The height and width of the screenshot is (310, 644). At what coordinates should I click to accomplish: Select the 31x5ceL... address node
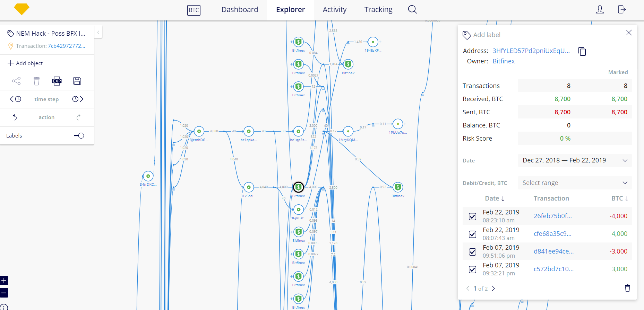pos(249,187)
